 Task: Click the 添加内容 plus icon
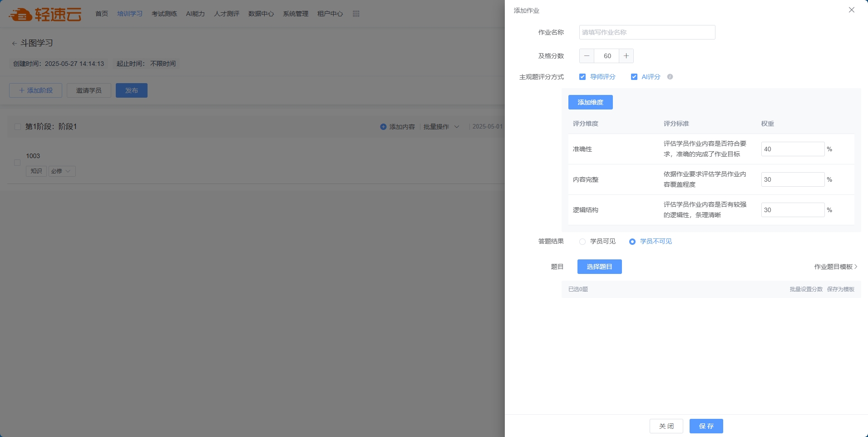coord(383,127)
